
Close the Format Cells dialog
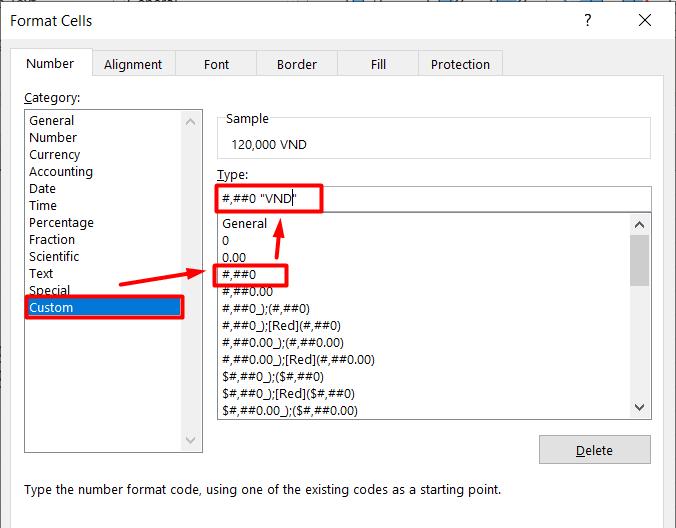[x=645, y=20]
